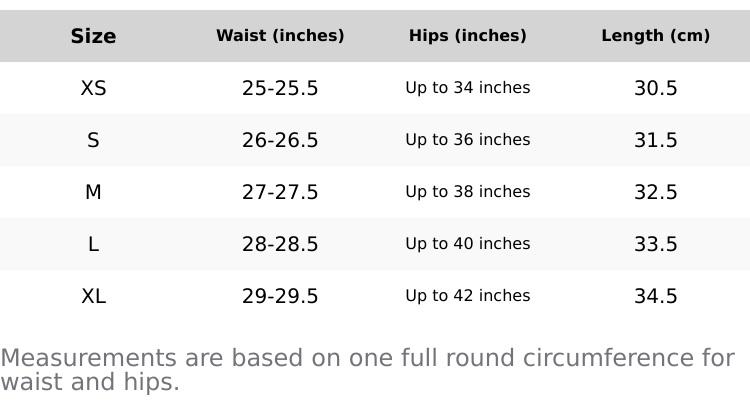Click the 29-29.5 waist value

pyautogui.click(x=280, y=297)
